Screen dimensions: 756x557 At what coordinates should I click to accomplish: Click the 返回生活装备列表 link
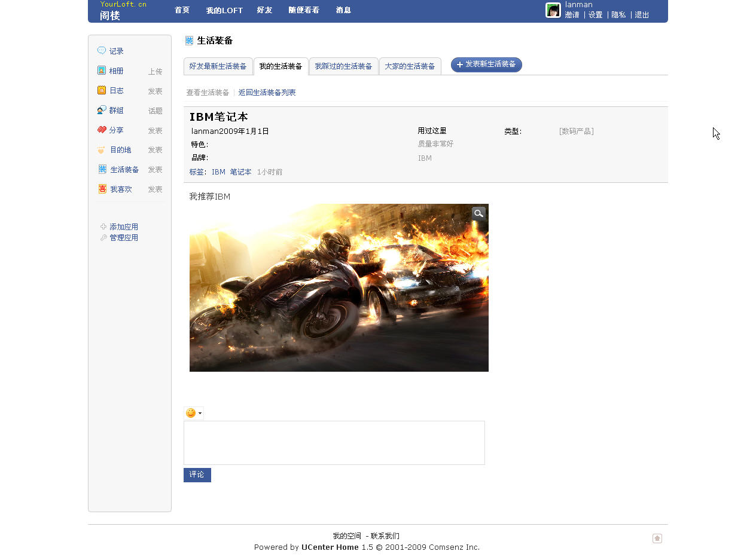pos(267,93)
